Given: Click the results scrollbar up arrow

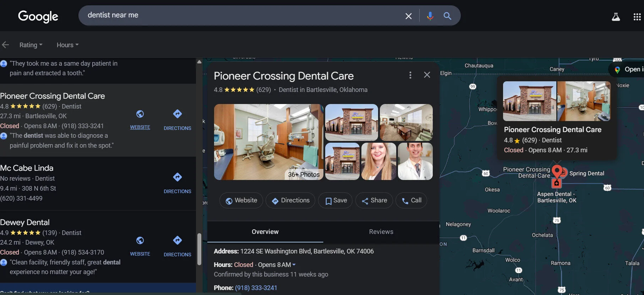Looking at the screenshot, I should (199, 62).
